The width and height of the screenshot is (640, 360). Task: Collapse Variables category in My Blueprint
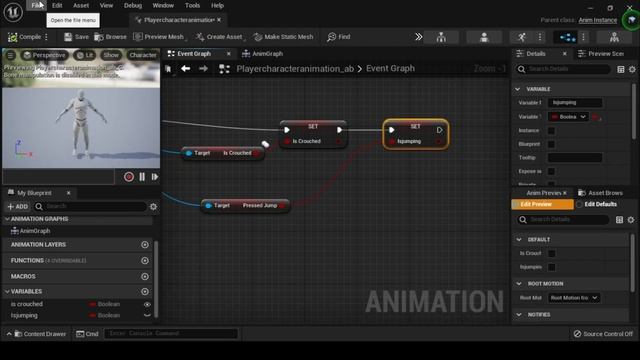coord(7,291)
